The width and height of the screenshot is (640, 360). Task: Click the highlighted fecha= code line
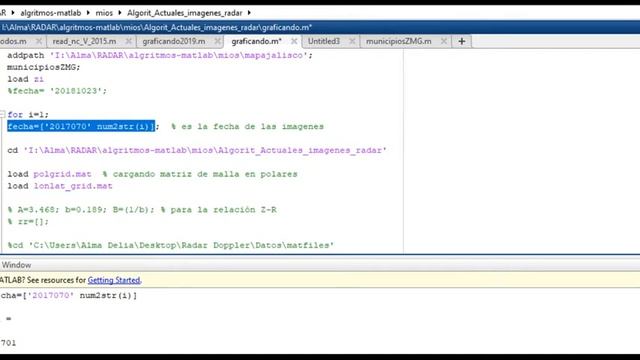(x=81, y=126)
